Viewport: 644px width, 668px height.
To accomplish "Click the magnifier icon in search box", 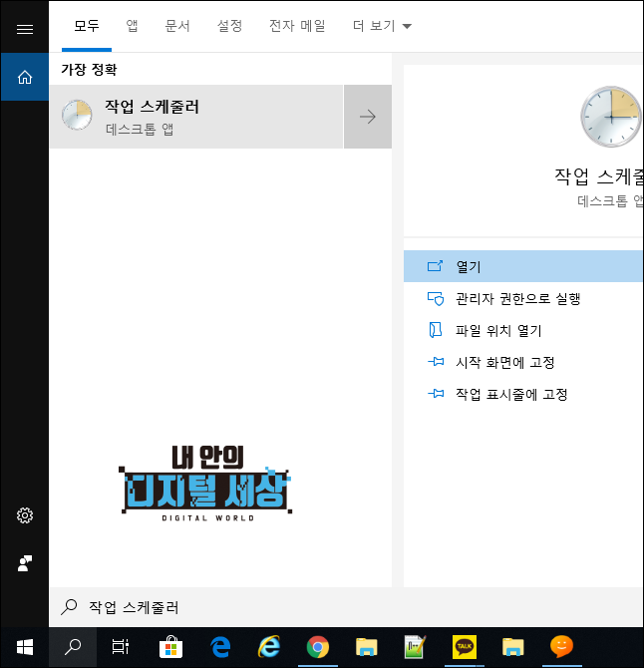I will [x=69, y=607].
